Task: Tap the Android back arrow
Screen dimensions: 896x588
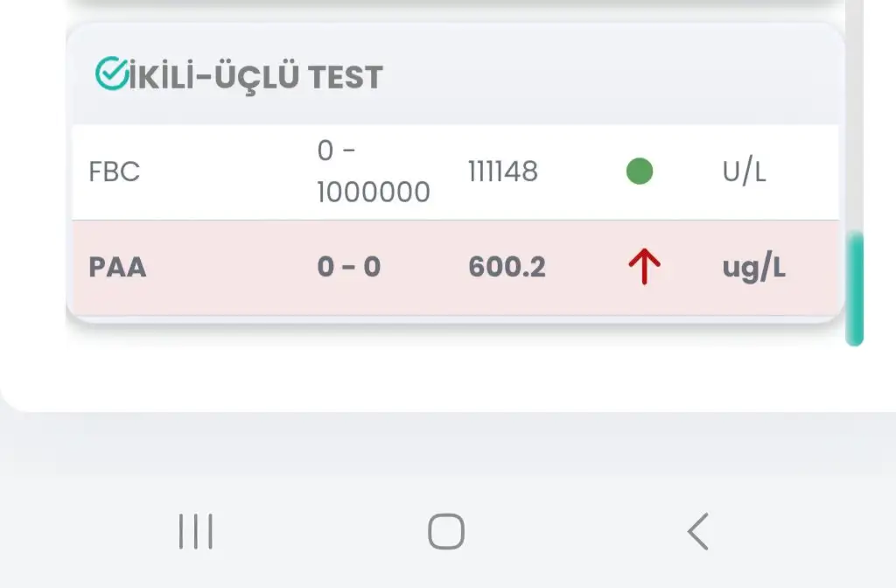Action: (x=697, y=531)
